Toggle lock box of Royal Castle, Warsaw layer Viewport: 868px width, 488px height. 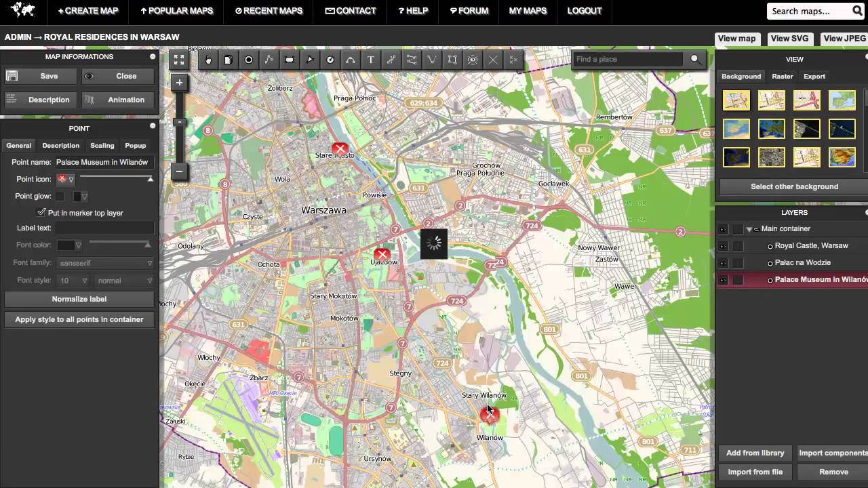(738, 246)
